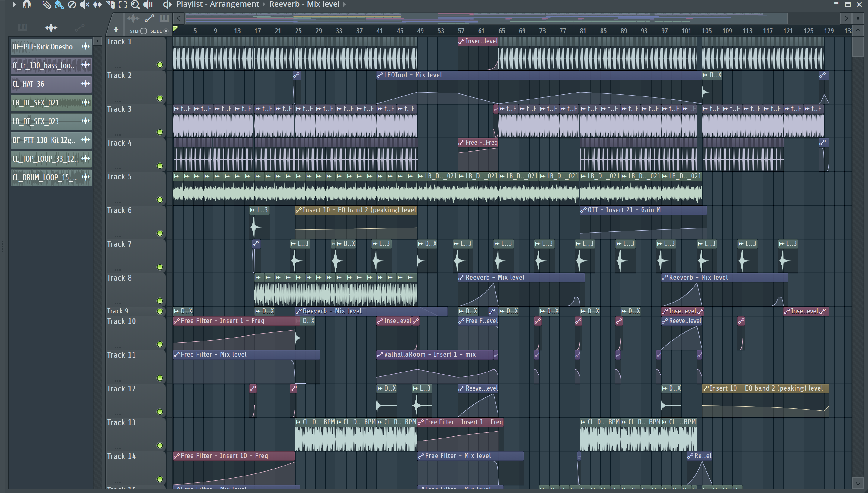Click the vertical scrollbar thumb

pyautogui.click(x=858, y=47)
